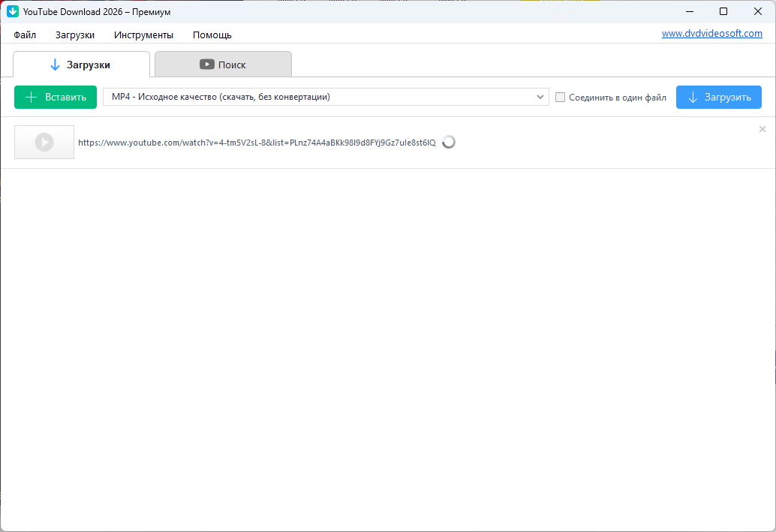Click the loading spinner next to the URL
The width and height of the screenshot is (776, 532).
click(x=449, y=142)
